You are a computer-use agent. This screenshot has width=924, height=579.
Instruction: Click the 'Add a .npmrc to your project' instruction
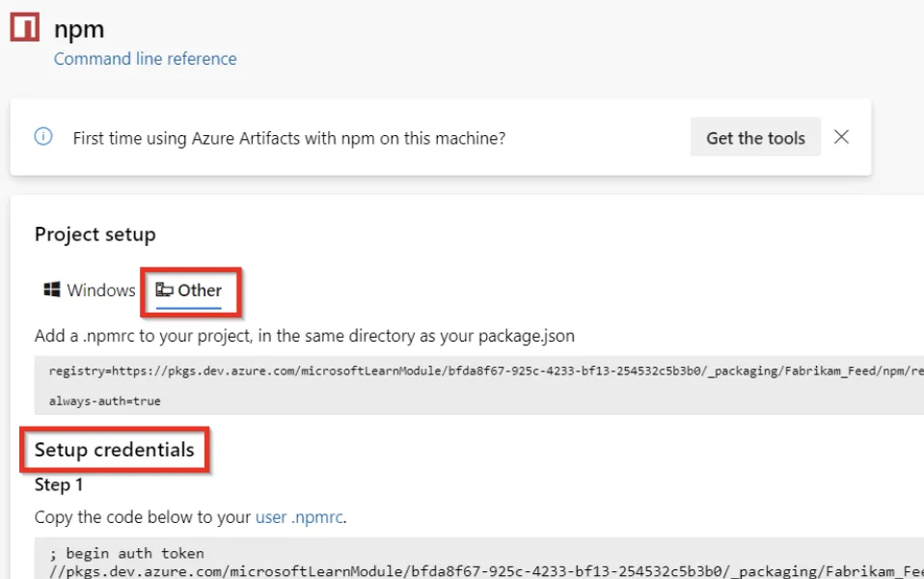click(304, 336)
